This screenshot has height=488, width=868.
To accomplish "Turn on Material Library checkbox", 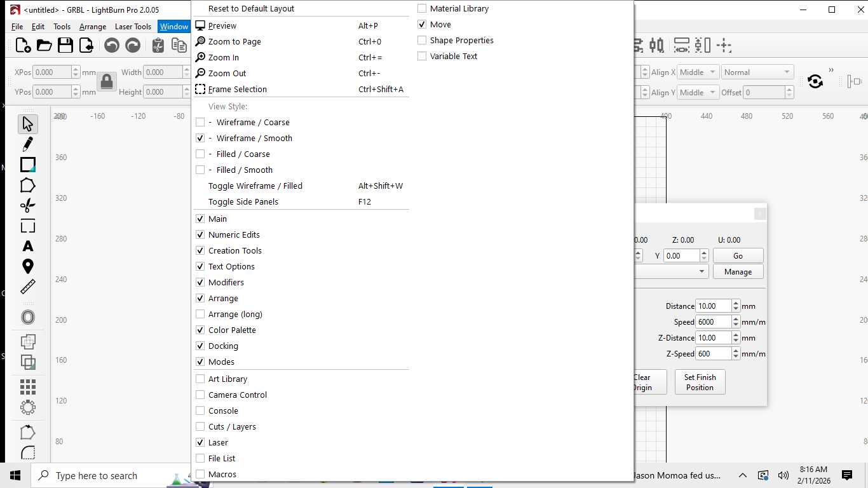I will 422,9.
